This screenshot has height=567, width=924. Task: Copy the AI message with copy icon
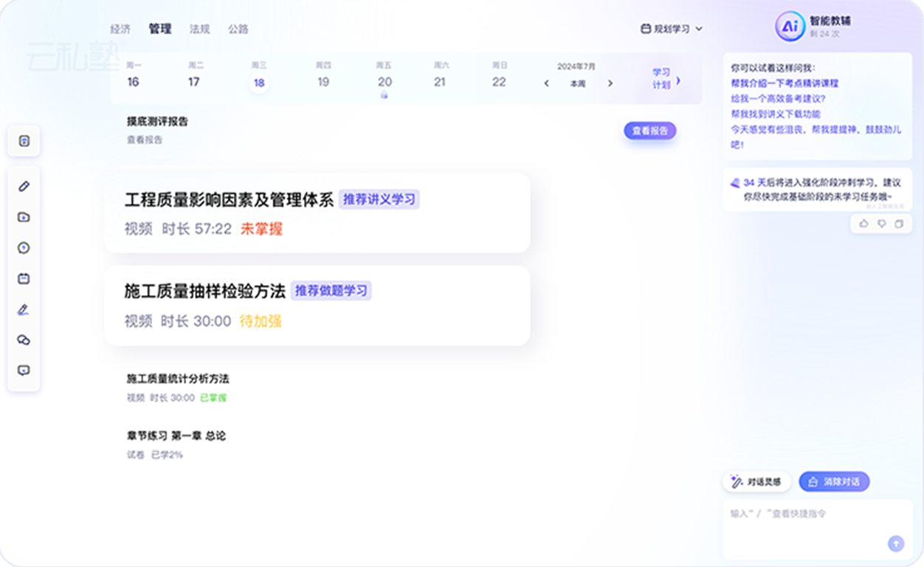(x=898, y=224)
